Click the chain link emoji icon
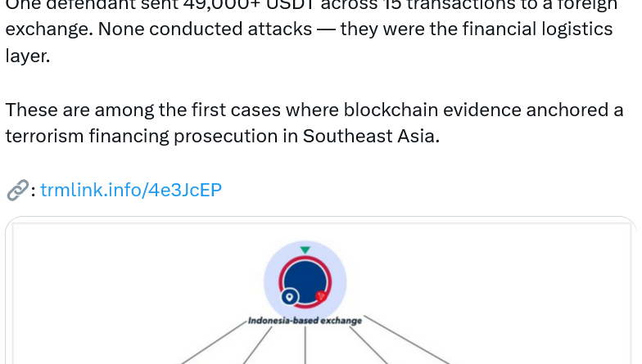The width and height of the screenshot is (642, 364). 16,191
